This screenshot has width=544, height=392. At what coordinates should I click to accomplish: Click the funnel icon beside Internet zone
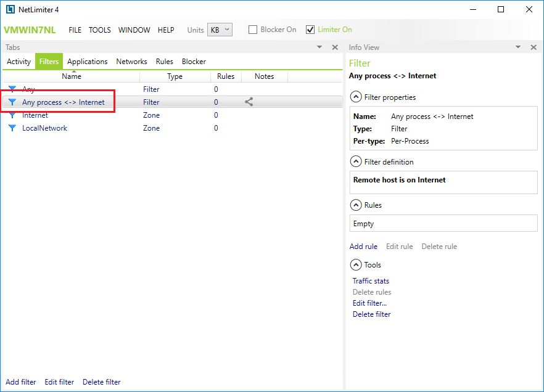pyautogui.click(x=12, y=115)
